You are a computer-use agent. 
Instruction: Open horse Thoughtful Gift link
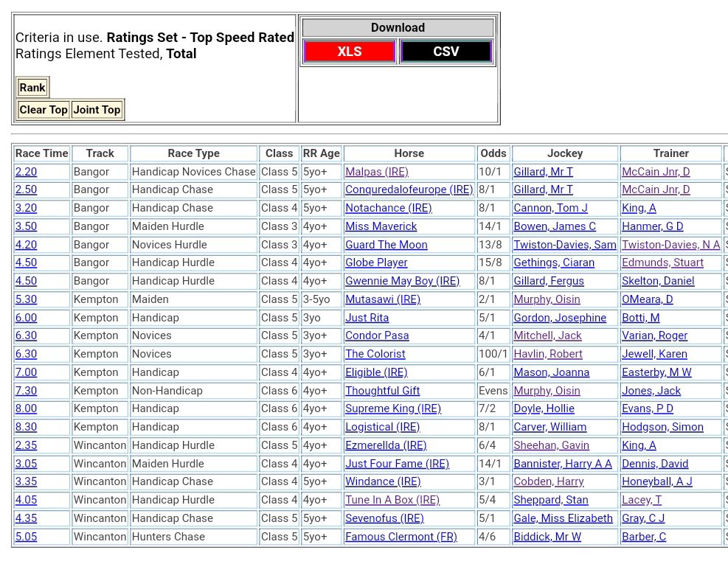coord(382,391)
